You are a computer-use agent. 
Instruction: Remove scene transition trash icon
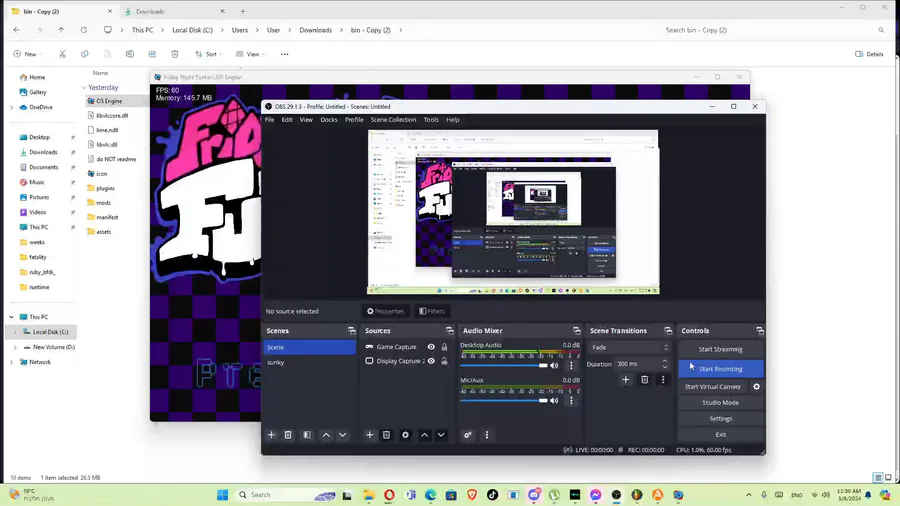pyautogui.click(x=645, y=379)
